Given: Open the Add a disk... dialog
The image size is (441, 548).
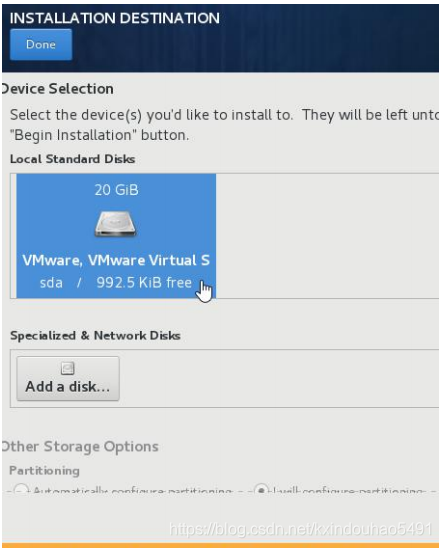Looking at the screenshot, I should click(68, 378).
